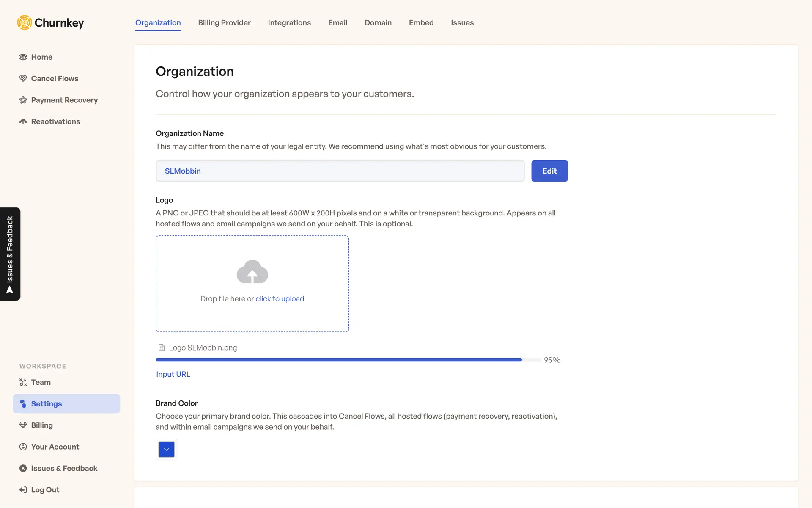Click the Churnkey logo icon

click(25, 22)
